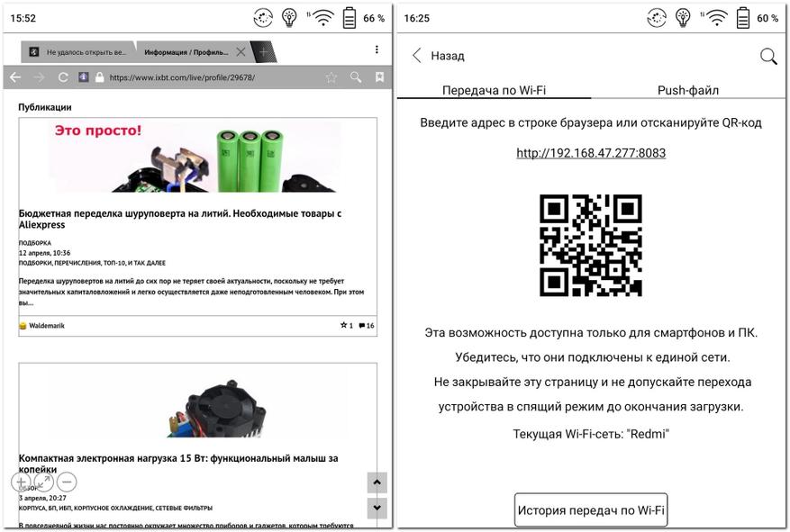
Task: Go back in the browser toolbar
Action: (x=15, y=77)
